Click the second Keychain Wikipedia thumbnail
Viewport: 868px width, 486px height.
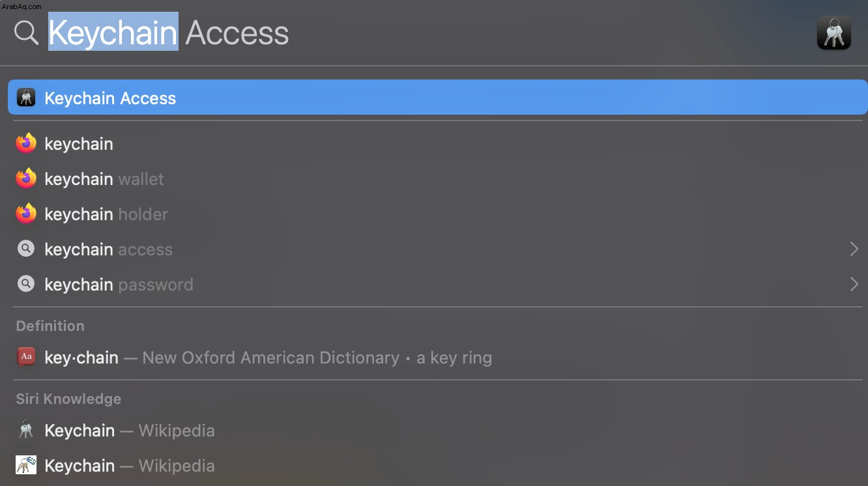(x=26, y=465)
